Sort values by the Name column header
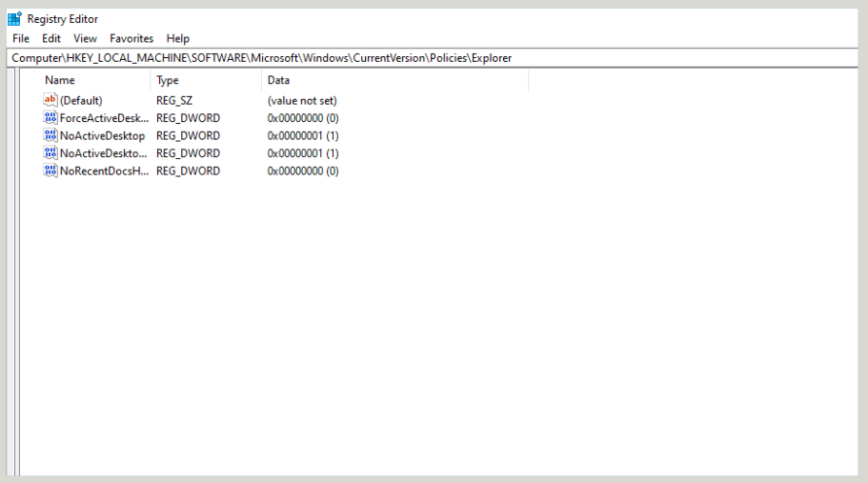Image resolution: width=868 pixels, height=483 pixels. tap(60, 80)
